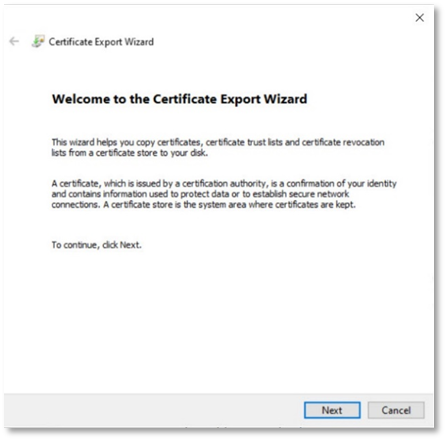
Task: Click the paragraph starting 'A certificate, which is issued'
Action: (x=224, y=194)
